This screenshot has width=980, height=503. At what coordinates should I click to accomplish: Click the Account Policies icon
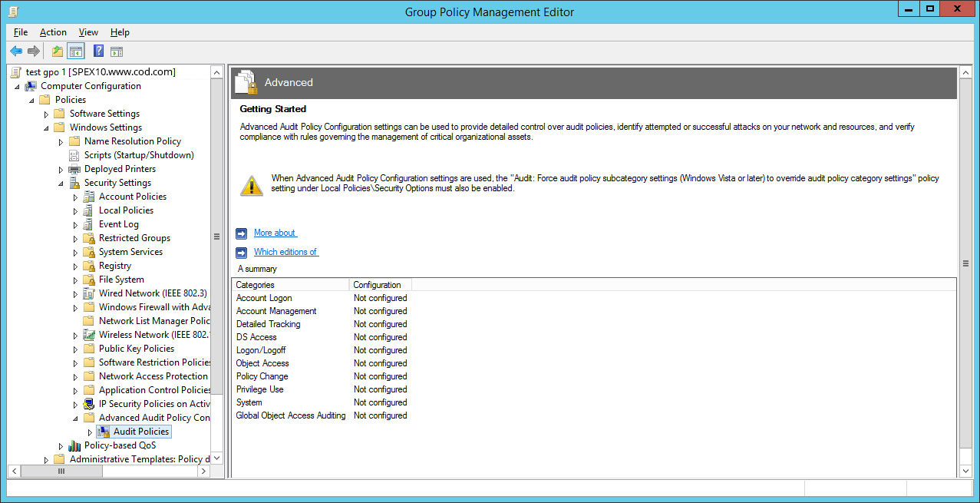89,197
